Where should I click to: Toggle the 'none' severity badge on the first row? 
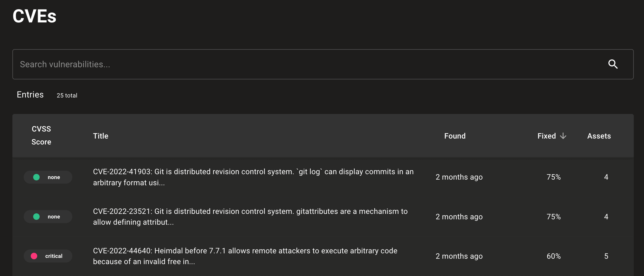pos(48,177)
